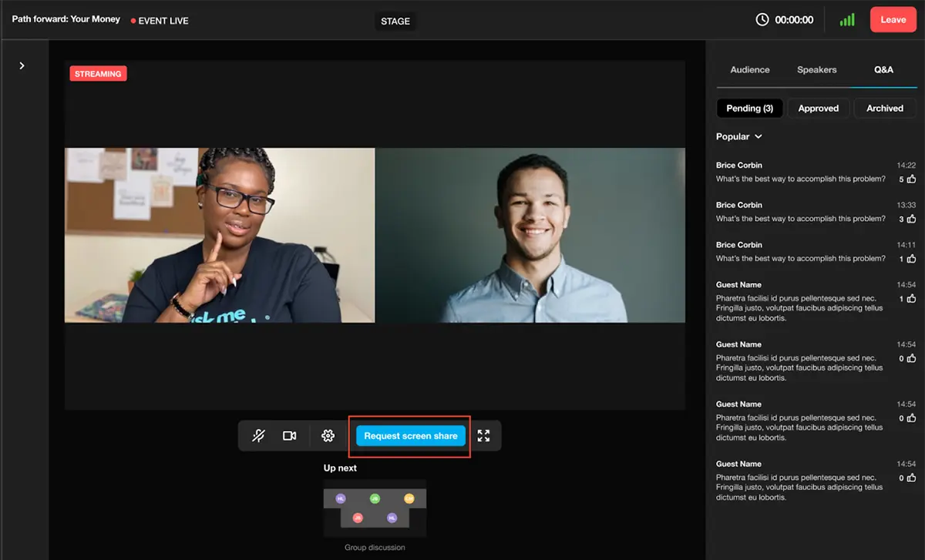Expand the left sidebar chevron
Image resolution: width=925 pixels, height=560 pixels.
[22, 66]
